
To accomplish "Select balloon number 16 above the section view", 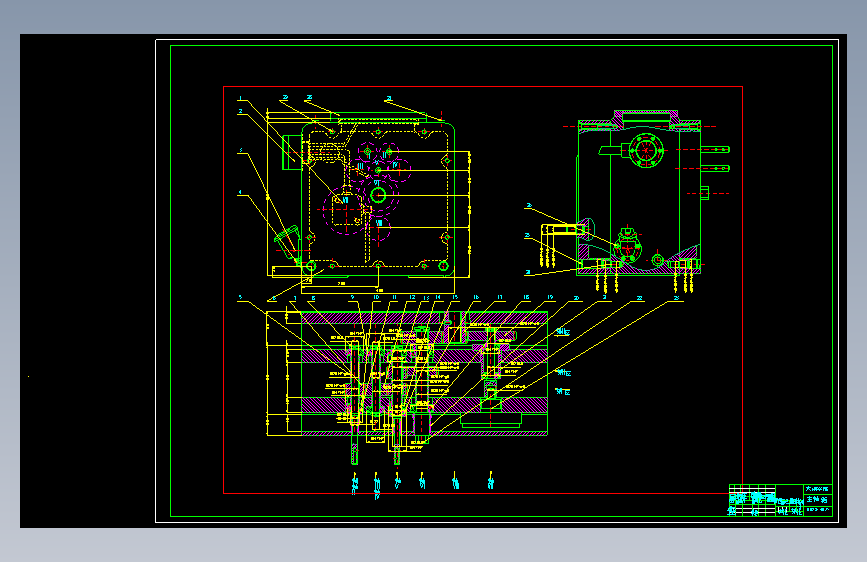I will tap(476, 298).
